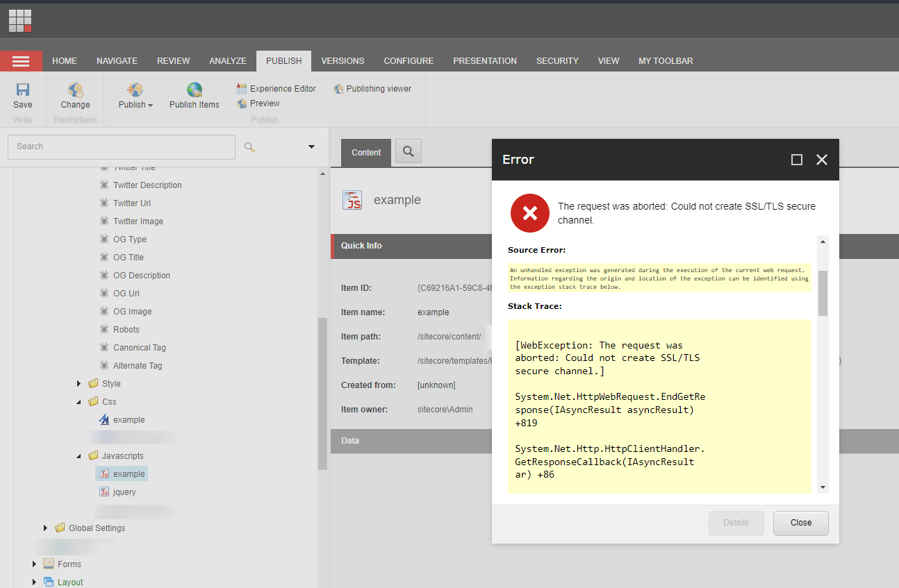Screen dimensions: 899x588
Task: Click the jquery JS file icon
Action: (104, 492)
